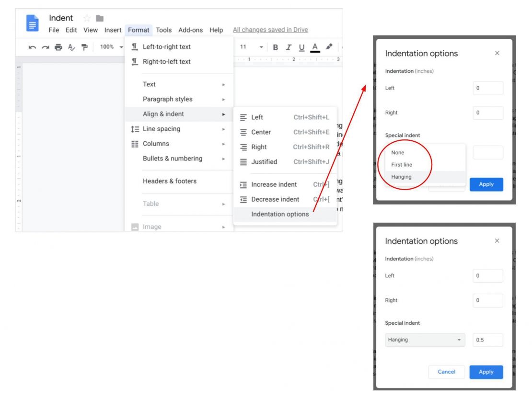Viewport: 532px width, 399px height.
Task: Click the move-to-folder icon beside title
Action: tap(100, 18)
